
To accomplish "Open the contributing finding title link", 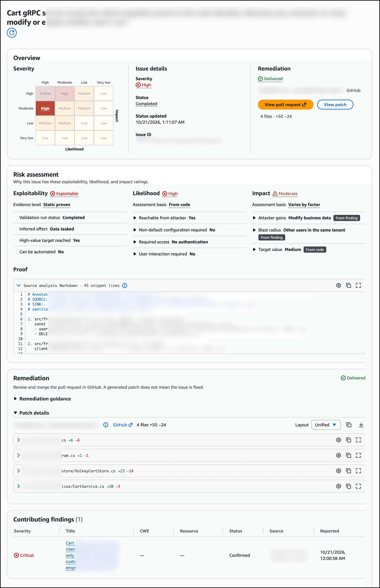I will click(70, 555).
